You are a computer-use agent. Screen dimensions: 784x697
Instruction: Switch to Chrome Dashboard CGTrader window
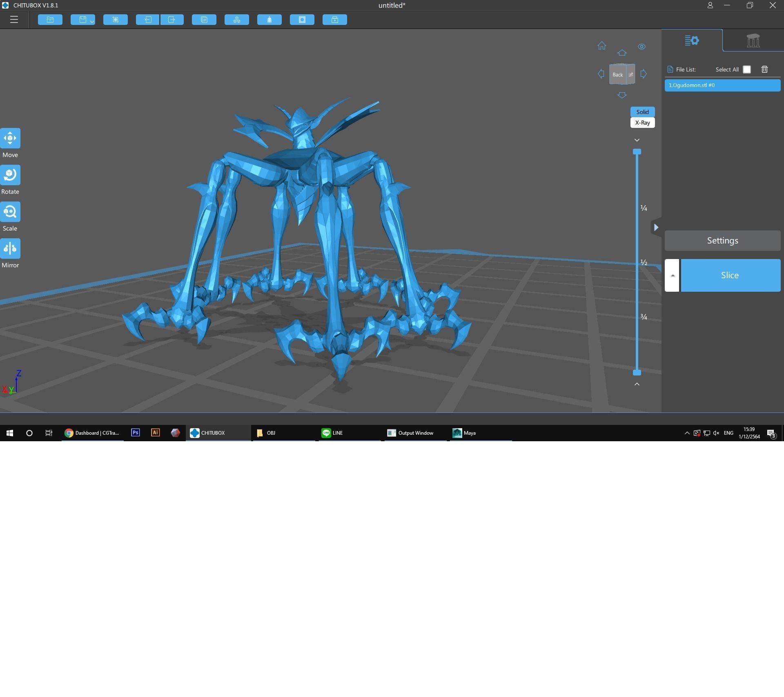[x=93, y=433]
